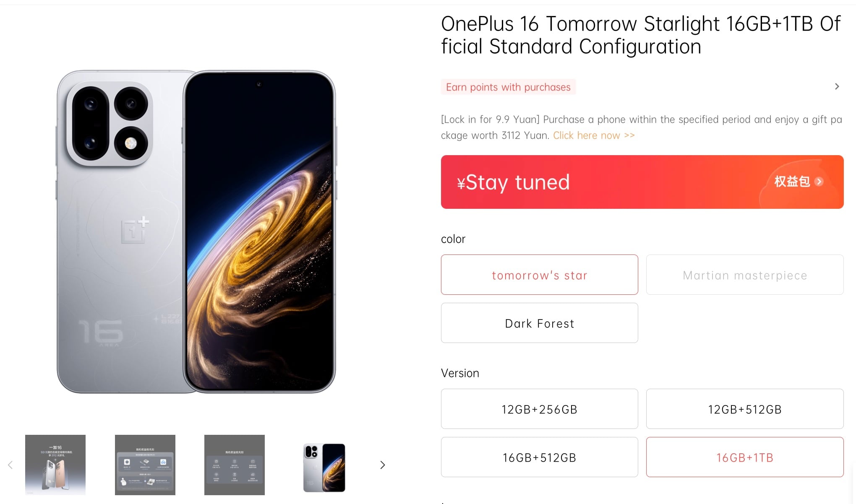Choose the Dark Forest color
The image size is (856, 504).
pos(539,323)
